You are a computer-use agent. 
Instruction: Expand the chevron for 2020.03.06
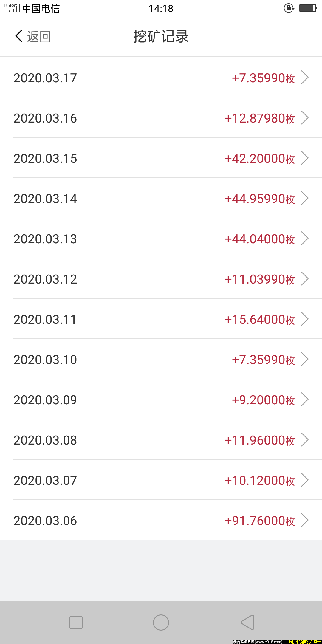(304, 520)
